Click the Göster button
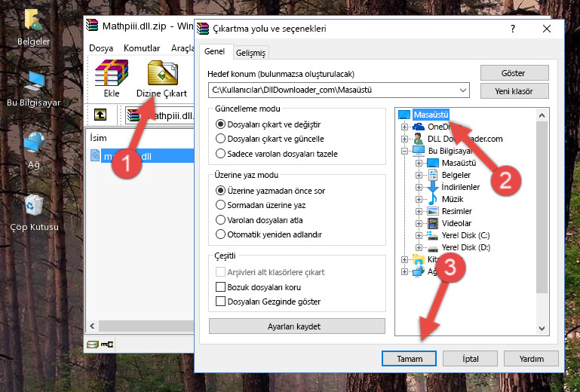 click(514, 73)
